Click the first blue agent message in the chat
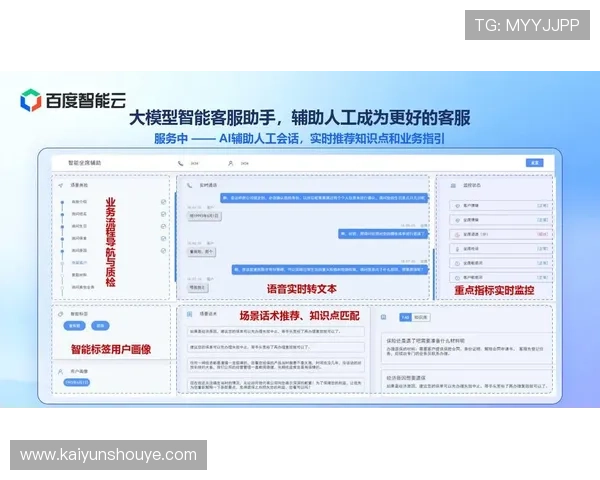The image size is (600, 480). pos(324,198)
